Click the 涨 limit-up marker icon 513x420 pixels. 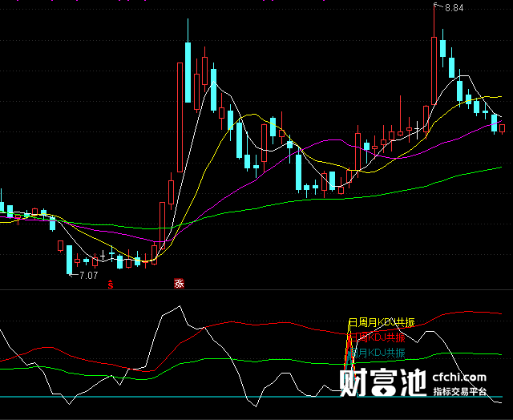pos(179,284)
